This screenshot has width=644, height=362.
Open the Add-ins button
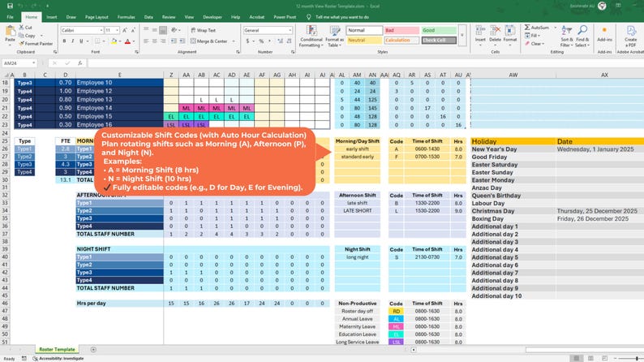click(x=604, y=34)
